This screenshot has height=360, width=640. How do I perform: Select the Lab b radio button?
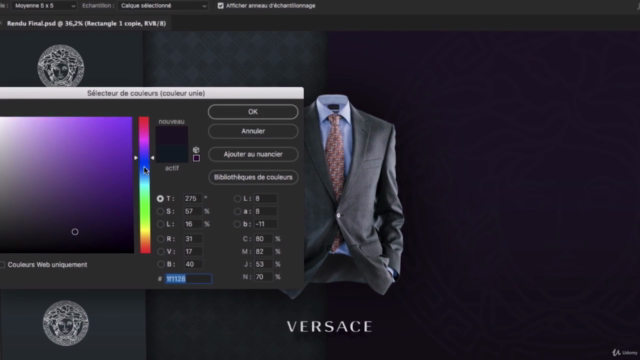pos(237,224)
